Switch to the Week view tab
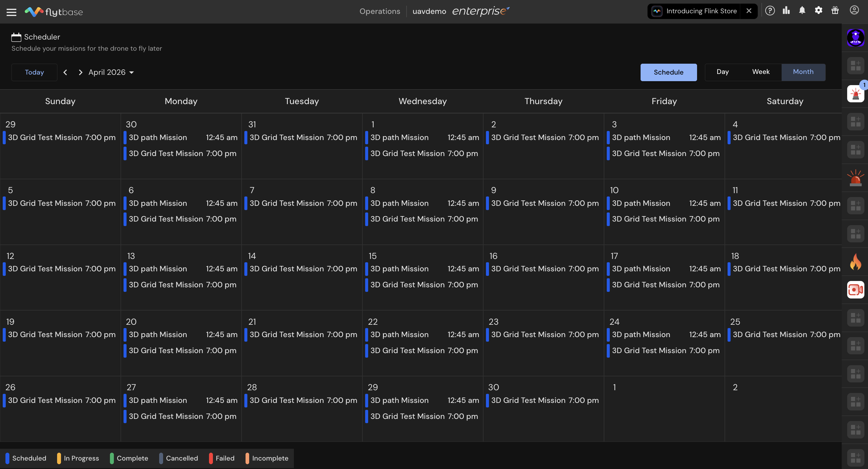 tap(761, 72)
